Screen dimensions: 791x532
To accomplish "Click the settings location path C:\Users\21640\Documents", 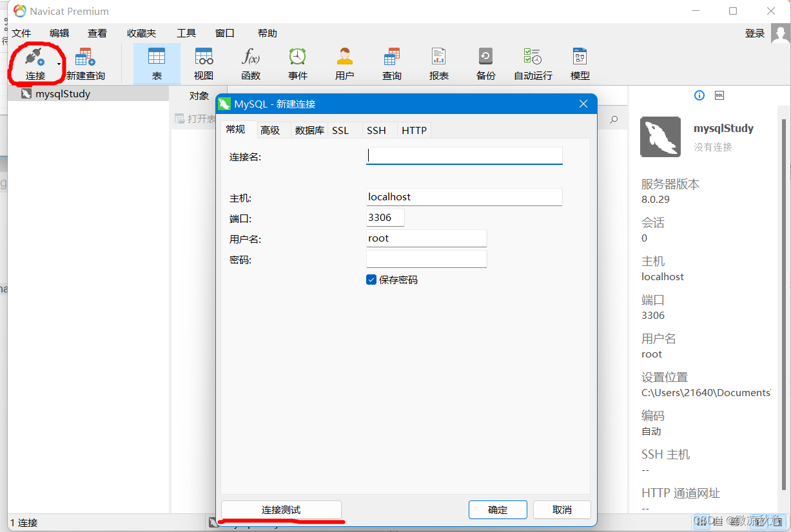I will (x=706, y=393).
